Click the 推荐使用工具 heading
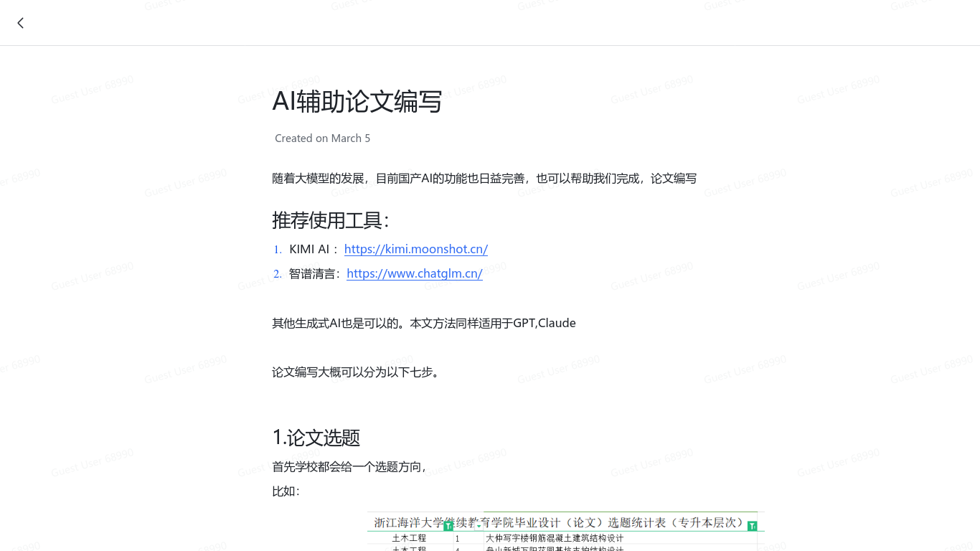The height and width of the screenshot is (551, 980). 331,220
